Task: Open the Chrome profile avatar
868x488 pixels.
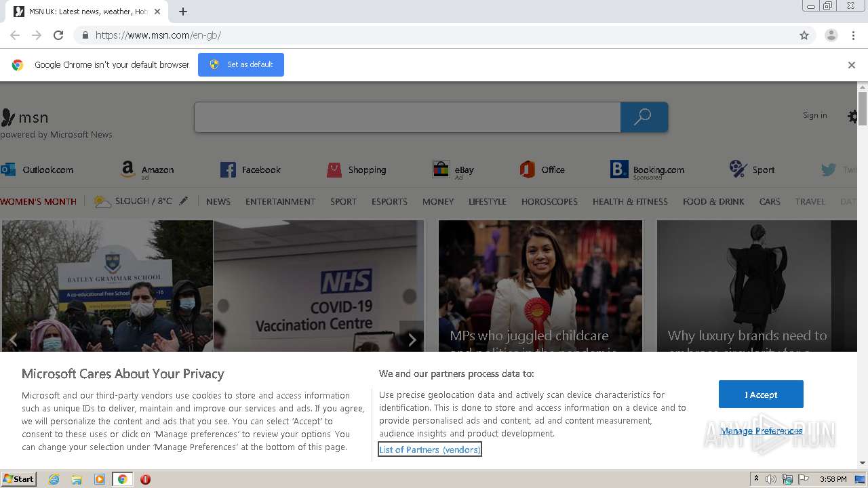Action: click(x=831, y=35)
